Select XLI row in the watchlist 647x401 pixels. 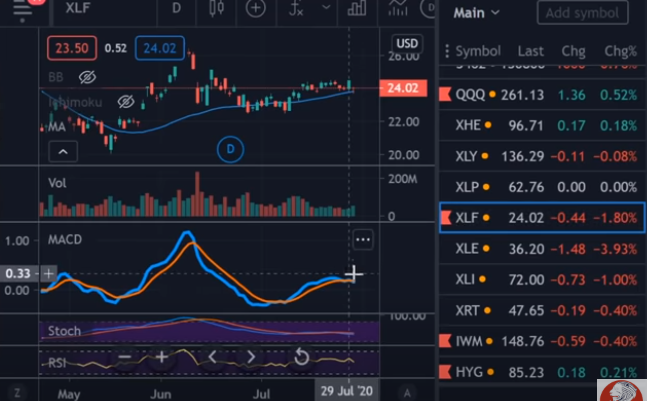coord(541,280)
